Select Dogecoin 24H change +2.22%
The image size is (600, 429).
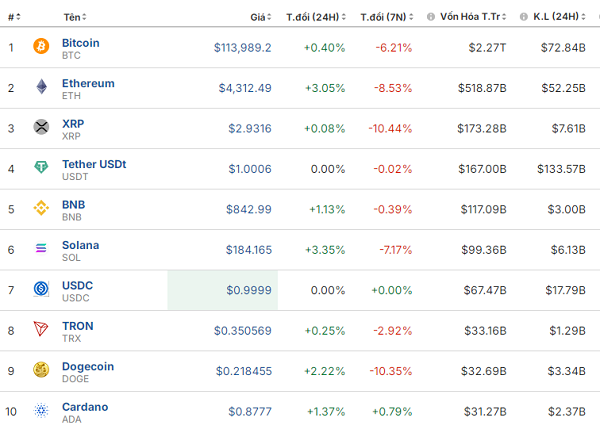click(x=324, y=371)
